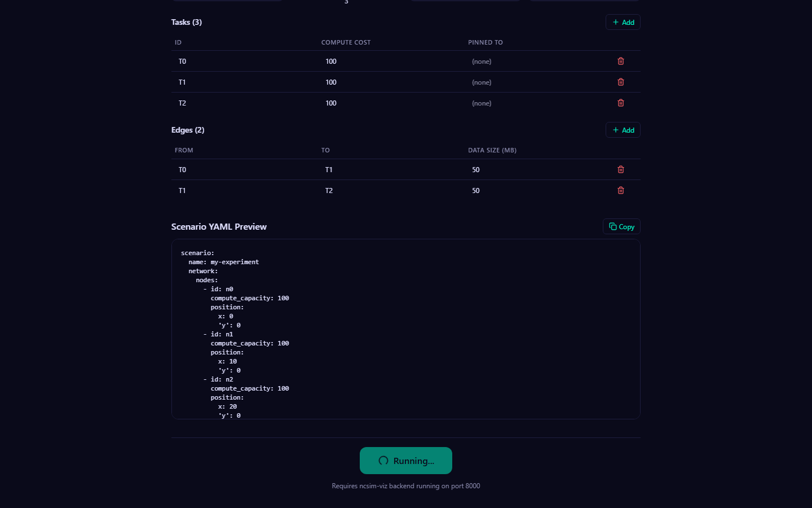Copy the scenario YAML preview
Screen dimensions: 812x508
(621, 226)
